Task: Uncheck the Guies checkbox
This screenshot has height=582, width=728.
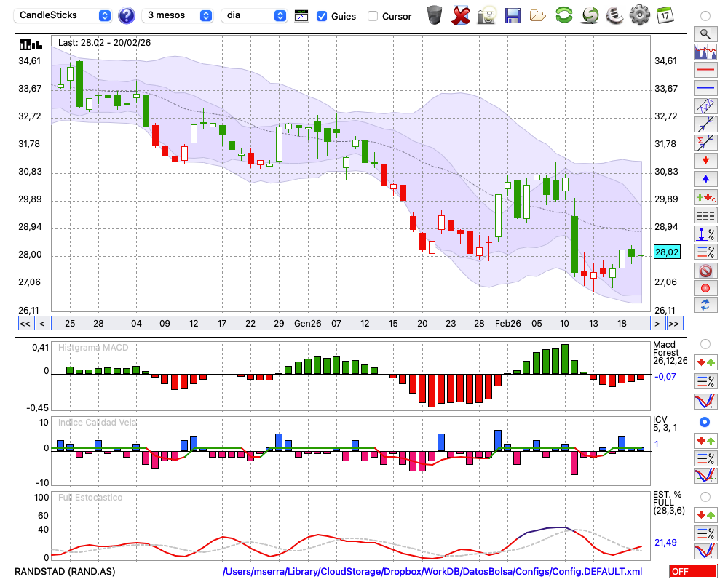Action: coord(322,16)
